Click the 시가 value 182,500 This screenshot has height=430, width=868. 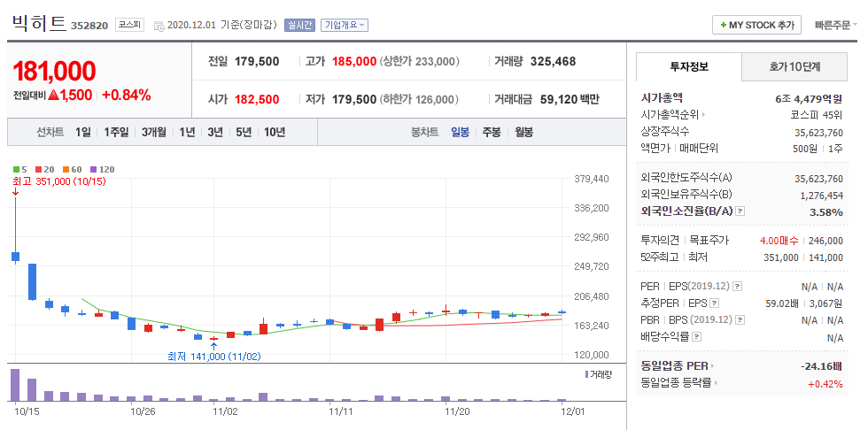click(x=257, y=99)
